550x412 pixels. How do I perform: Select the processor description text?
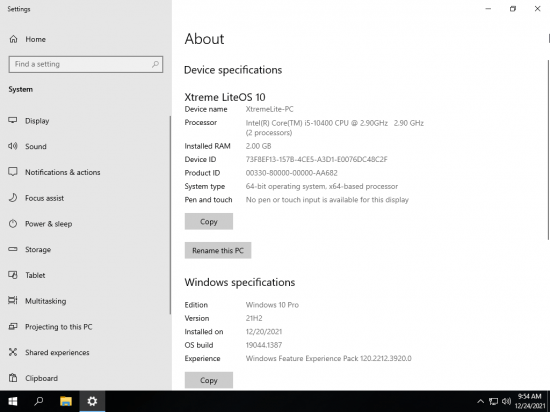335,128
